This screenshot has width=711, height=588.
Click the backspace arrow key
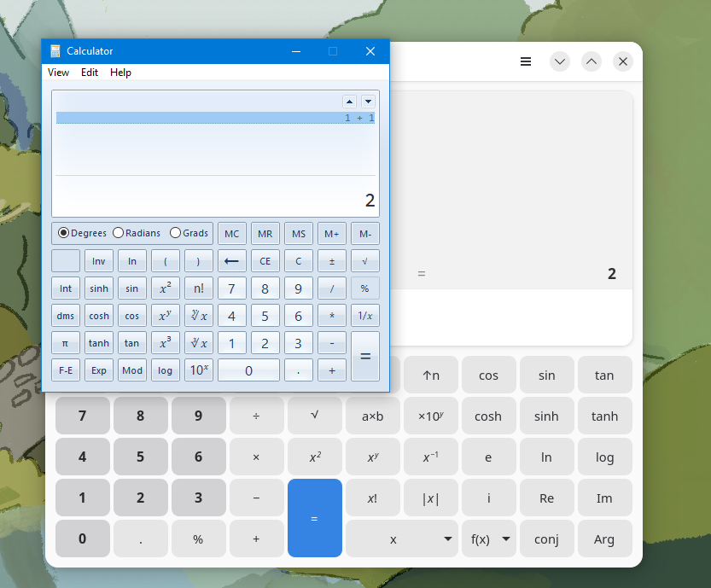[x=231, y=261]
